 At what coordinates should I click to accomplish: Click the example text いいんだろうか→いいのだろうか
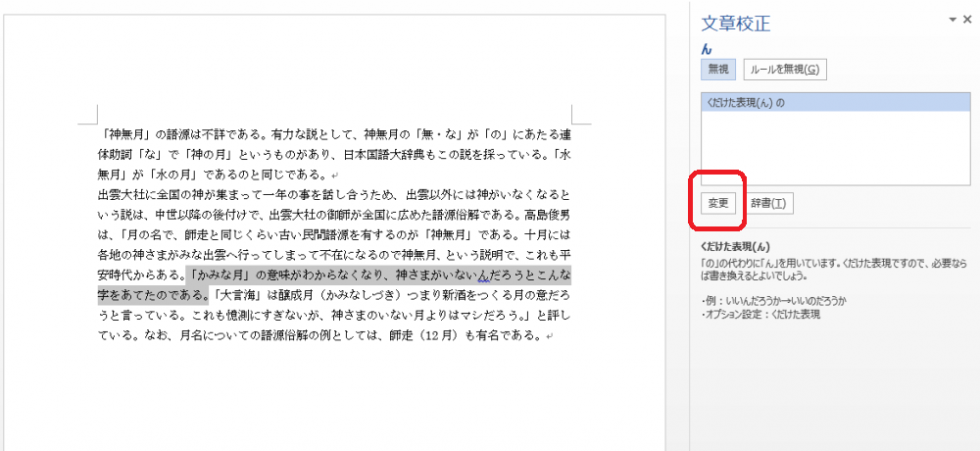(x=781, y=300)
